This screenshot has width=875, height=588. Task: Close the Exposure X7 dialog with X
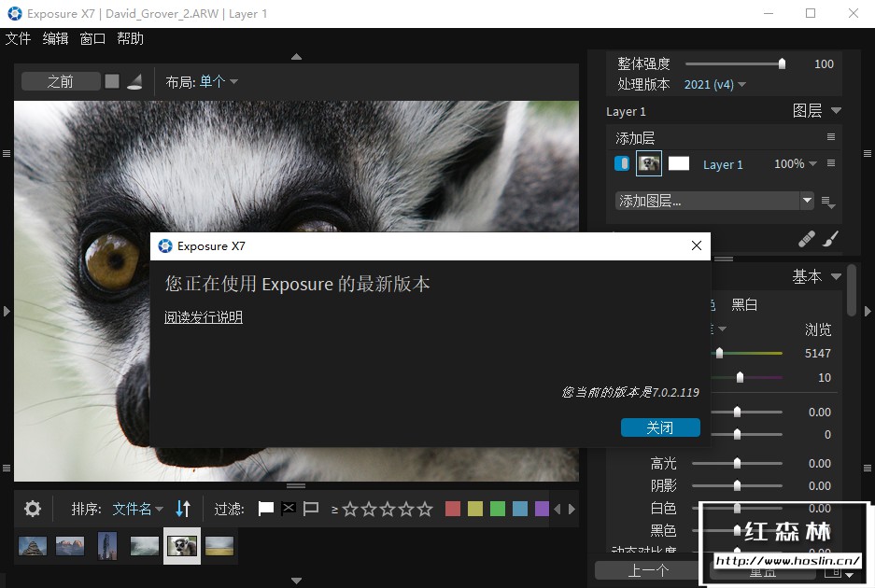tap(696, 245)
